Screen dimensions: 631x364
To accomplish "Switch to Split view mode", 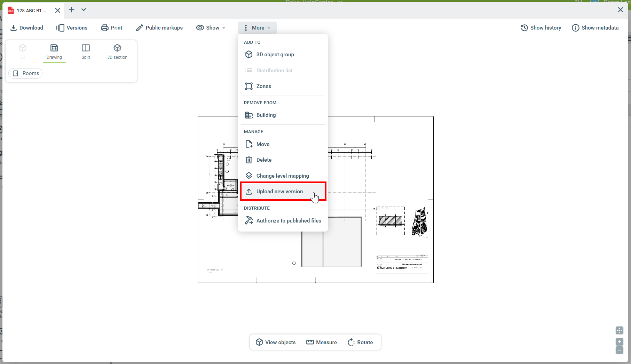I will pyautogui.click(x=86, y=51).
